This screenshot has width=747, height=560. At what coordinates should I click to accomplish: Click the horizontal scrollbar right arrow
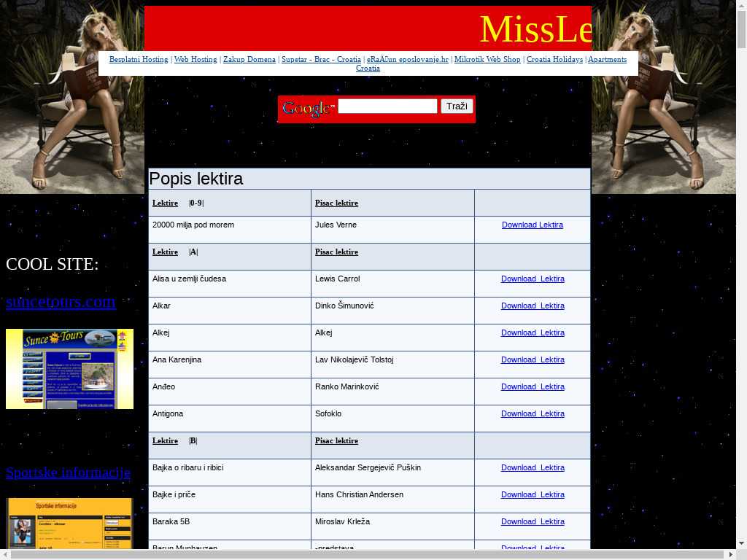tap(730, 554)
